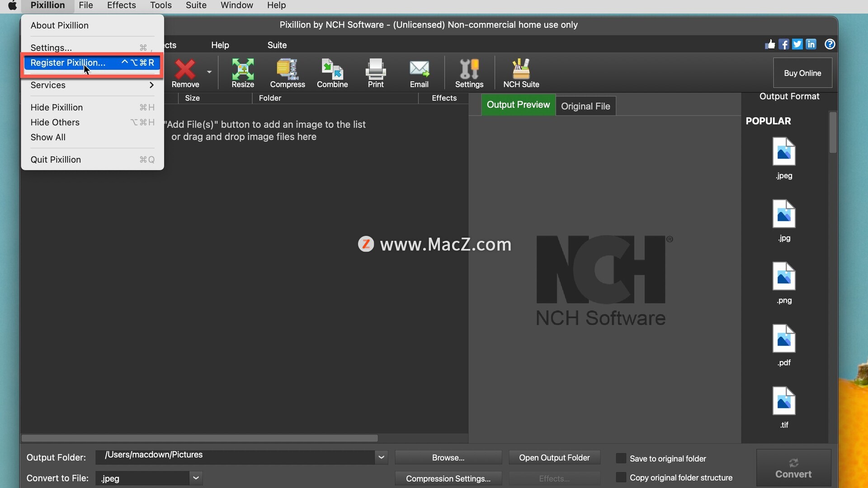Open the Convert to File format dropdown

(x=195, y=478)
